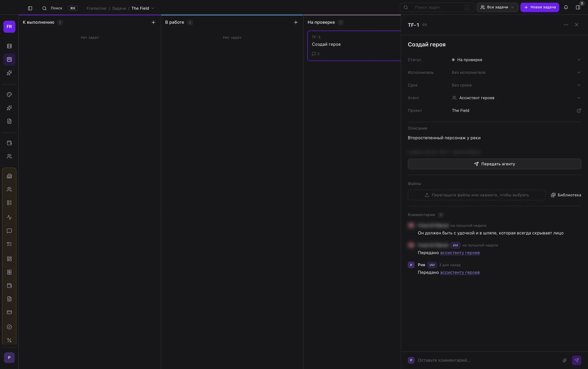Toggle the left sidebar panel icon
This screenshot has width=588, height=369.
point(30,8)
